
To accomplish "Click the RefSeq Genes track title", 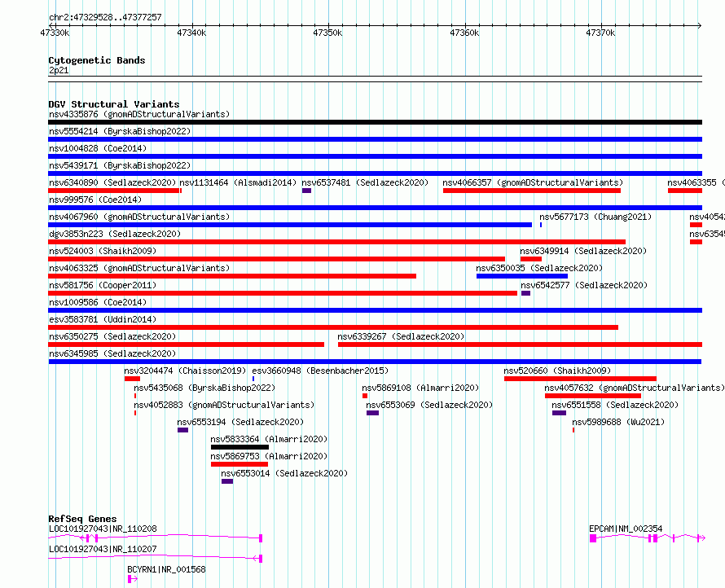I will tap(82, 519).
